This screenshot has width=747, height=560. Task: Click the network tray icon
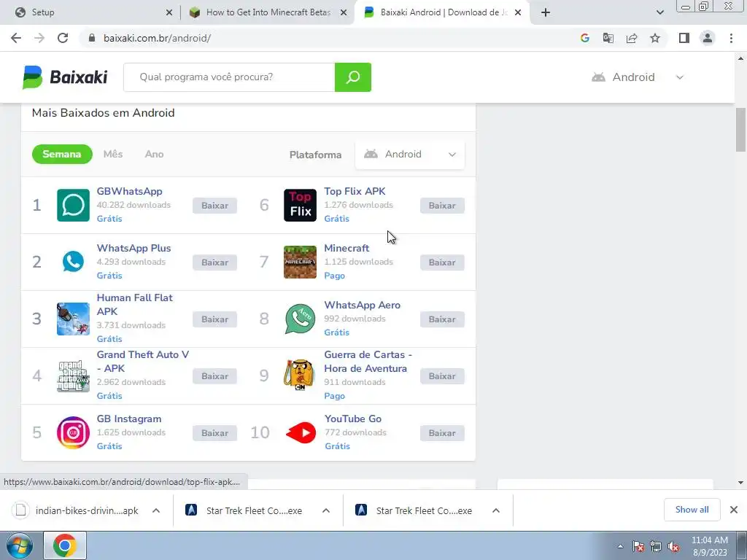656,547
